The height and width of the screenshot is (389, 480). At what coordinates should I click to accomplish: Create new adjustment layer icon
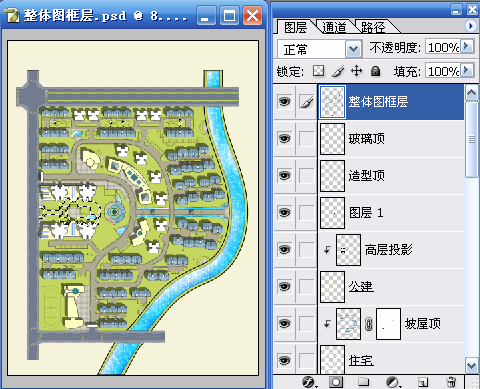pyautogui.click(x=392, y=382)
